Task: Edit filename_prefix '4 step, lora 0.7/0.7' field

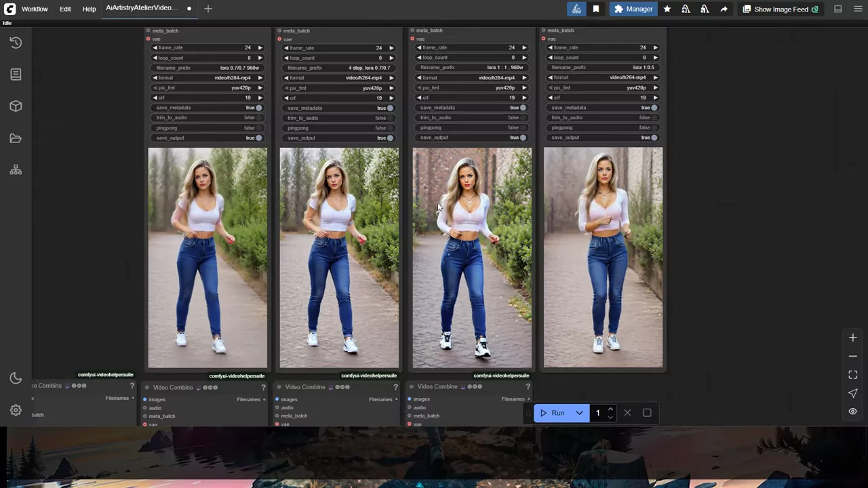Action: [339, 68]
